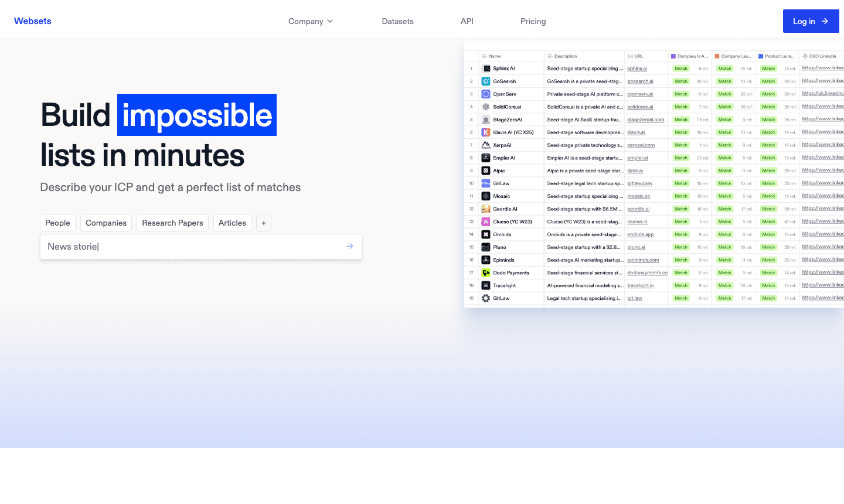The image size is (844, 504).
Task: Click the Company Is A... column icon
Action: (x=673, y=56)
